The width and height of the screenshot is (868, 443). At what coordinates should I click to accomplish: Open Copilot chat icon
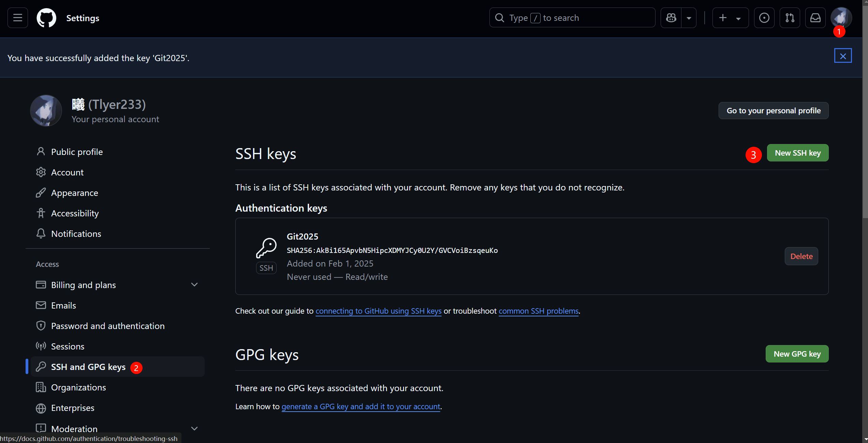pos(671,18)
